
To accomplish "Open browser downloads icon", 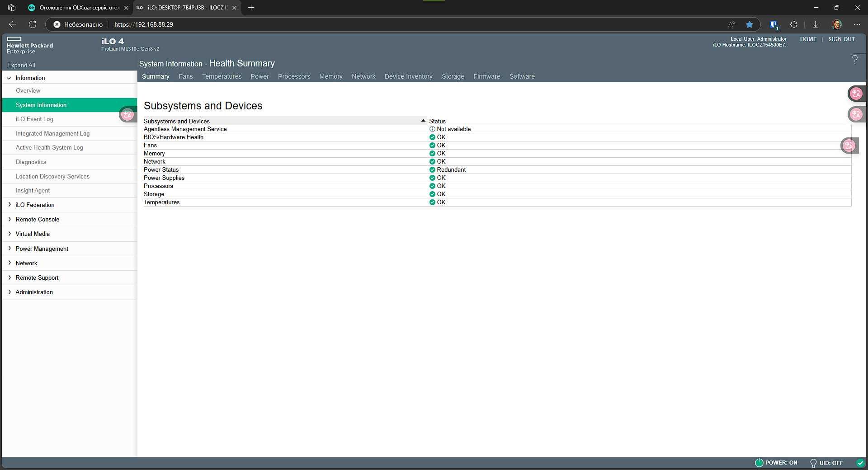I will point(816,24).
